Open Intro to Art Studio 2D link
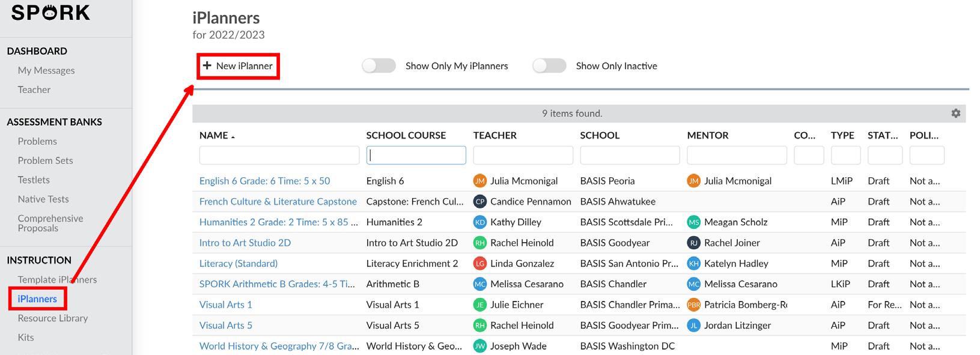Screen dimensions: 980x355 pyautogui.click(x=245, y=243)
